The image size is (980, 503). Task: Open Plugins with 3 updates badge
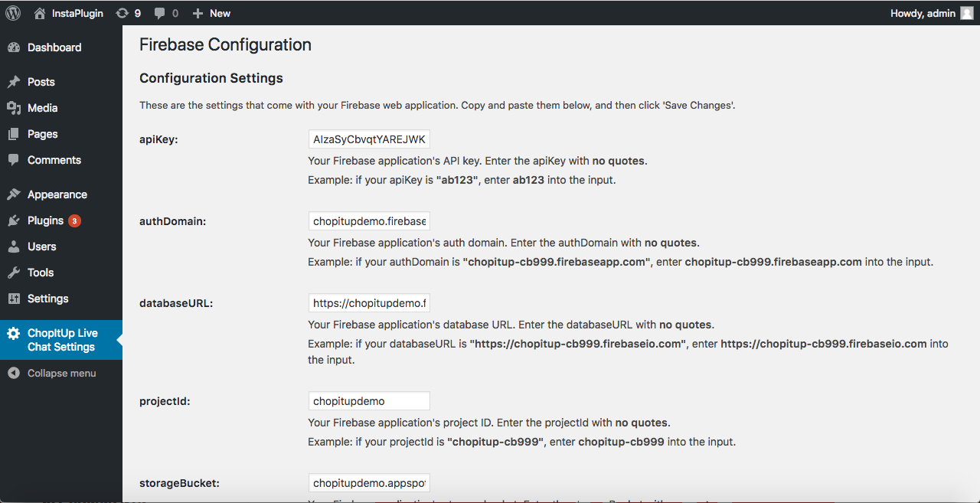click(x=46, y=220)
